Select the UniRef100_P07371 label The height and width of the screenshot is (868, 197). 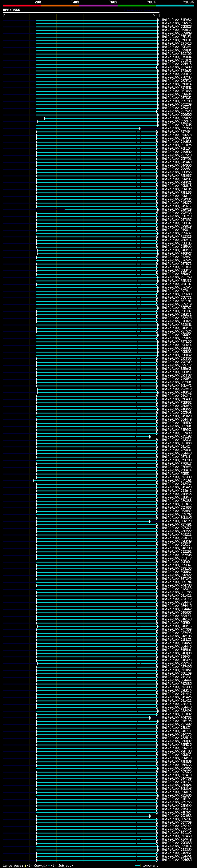(x=176, y=528)
